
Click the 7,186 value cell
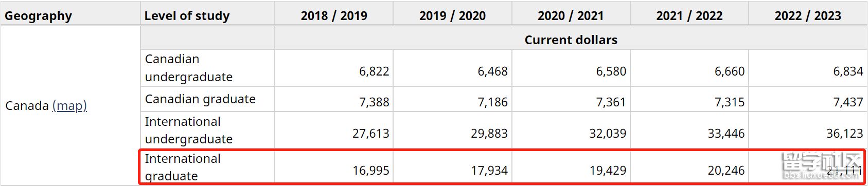tap(452, 99)
